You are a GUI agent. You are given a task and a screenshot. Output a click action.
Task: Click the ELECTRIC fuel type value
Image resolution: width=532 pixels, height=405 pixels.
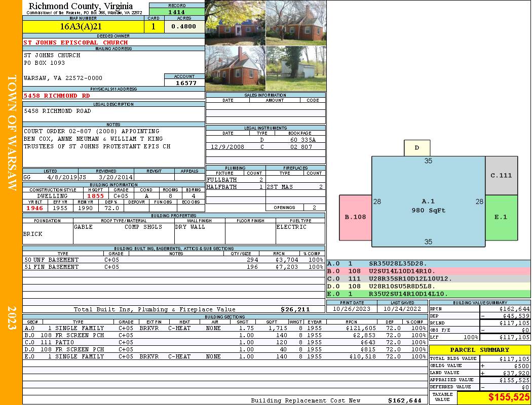tap(291, 227)
